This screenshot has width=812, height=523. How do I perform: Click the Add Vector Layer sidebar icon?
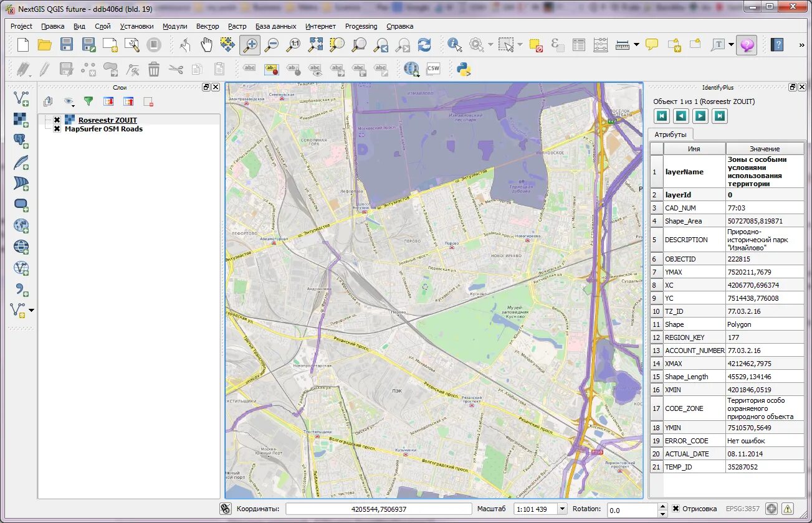pyautogui.click(x=21, y=98)
